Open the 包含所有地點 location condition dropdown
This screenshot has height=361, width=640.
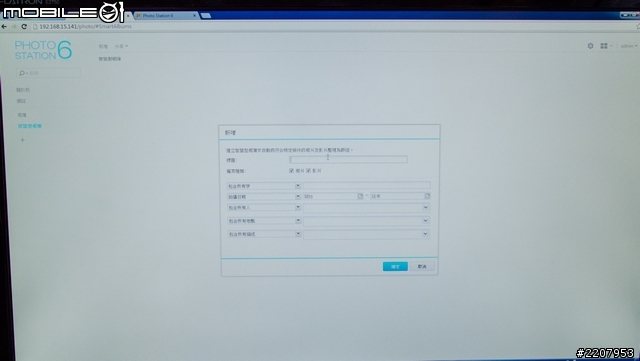[x=264, y=221]
